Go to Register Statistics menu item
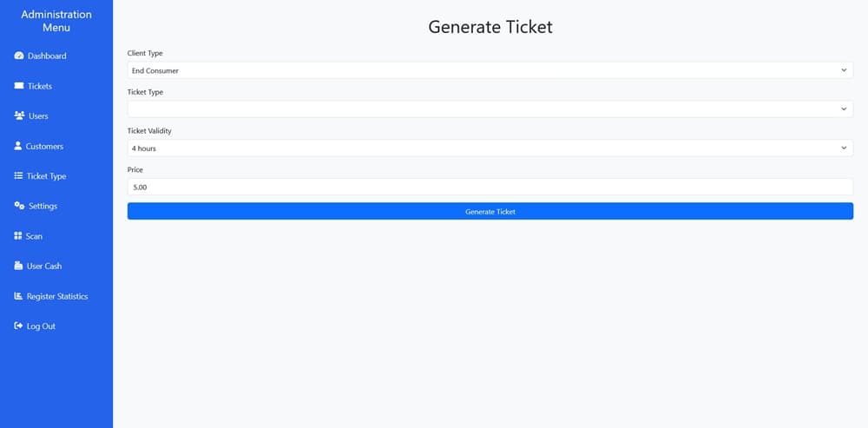 [x=57, y=296]
